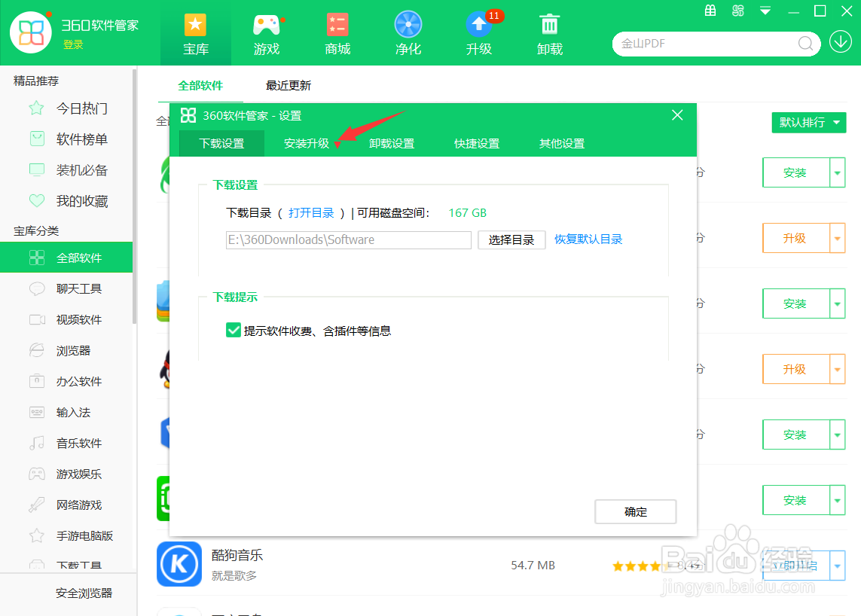Switch to 卸载设置 tab in settings
The width and height of the screenshot is (861, 616).
pos(392,143)
